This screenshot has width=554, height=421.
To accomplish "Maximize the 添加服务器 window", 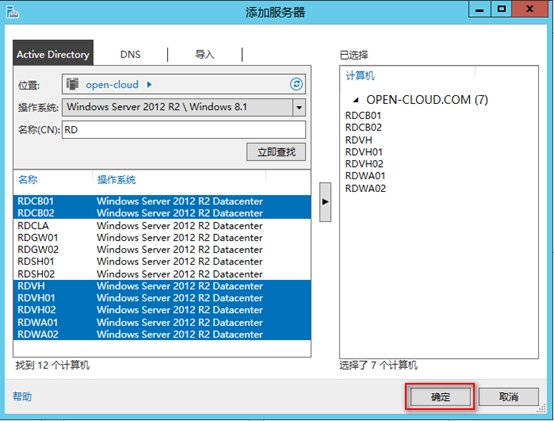I will (501, 9).
